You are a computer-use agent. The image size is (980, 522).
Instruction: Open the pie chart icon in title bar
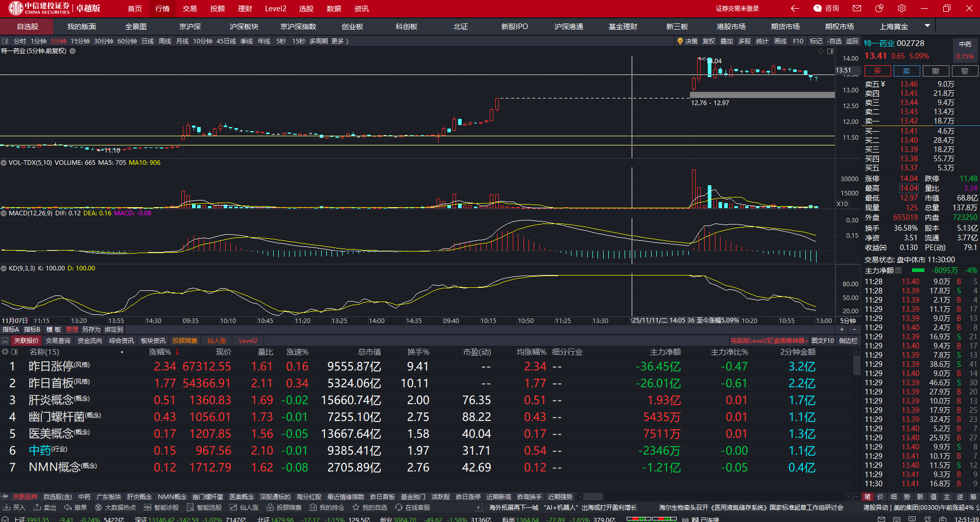[879, 8]
